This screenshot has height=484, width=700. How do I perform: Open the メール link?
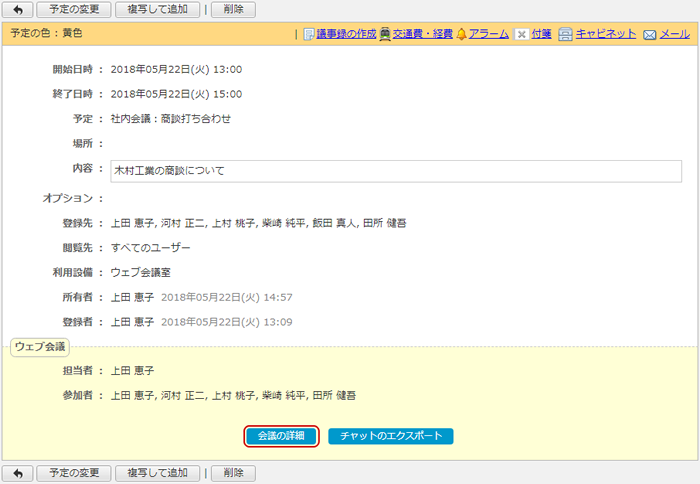pyautogui.click(x=675, y=34)
